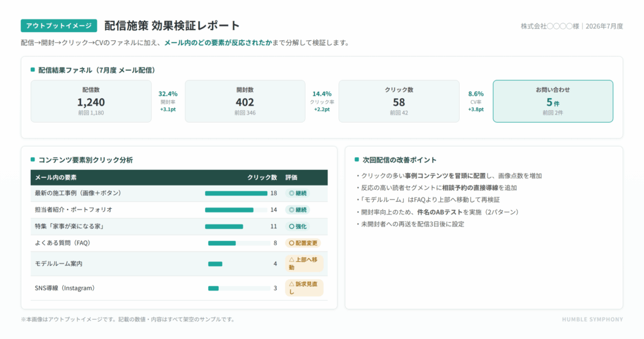The width and height of the screenshot is (644, 339).
Task: Select the SNS導線（Instagram） row label
Action: [65, 288]
